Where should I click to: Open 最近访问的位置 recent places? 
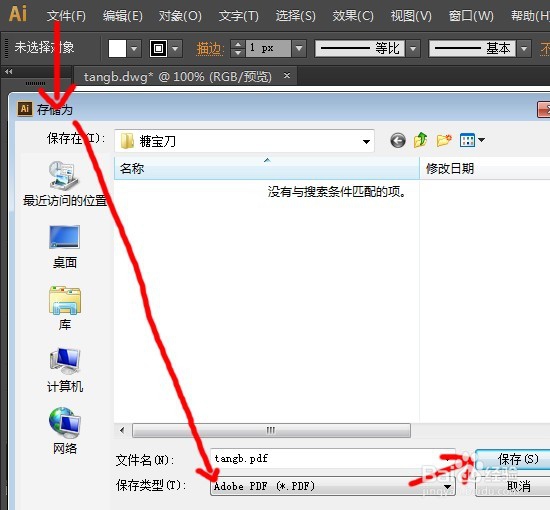[x=65, y=184]
